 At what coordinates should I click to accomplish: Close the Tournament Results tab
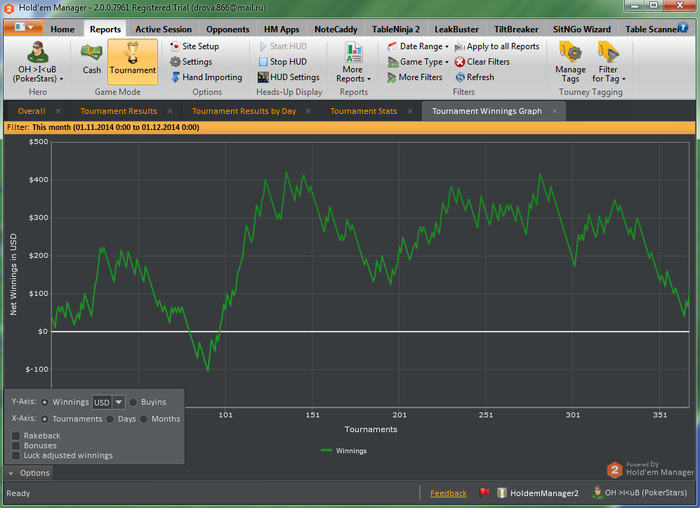tap(170, 111)
